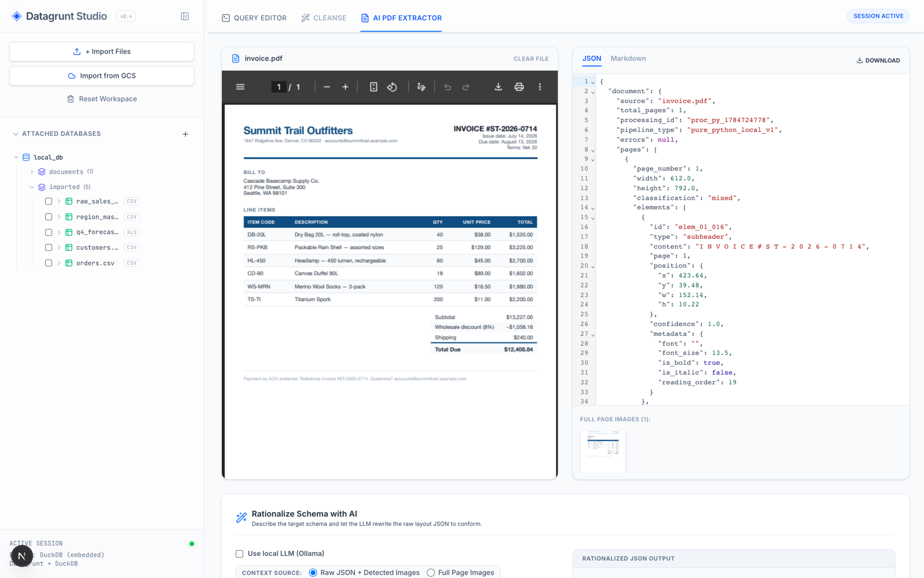Click Import from GCS button
Viewport: 924px width, 578px height.
102,76
